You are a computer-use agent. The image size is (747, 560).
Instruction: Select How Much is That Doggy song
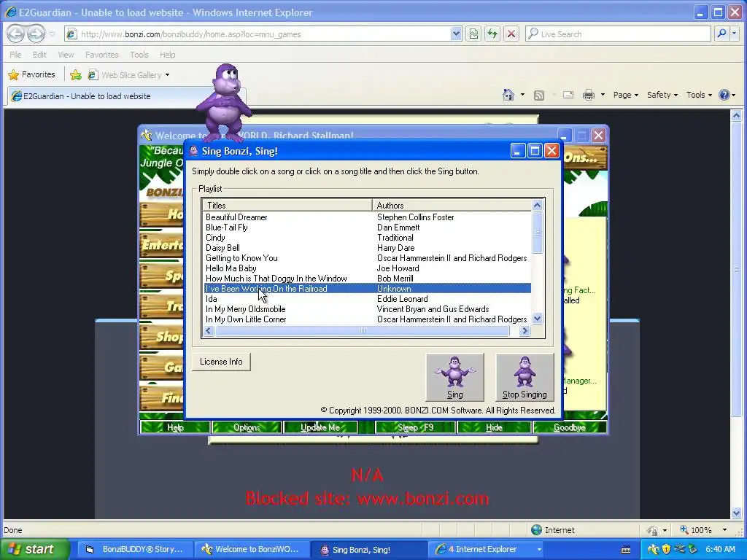tap(367, 279)
